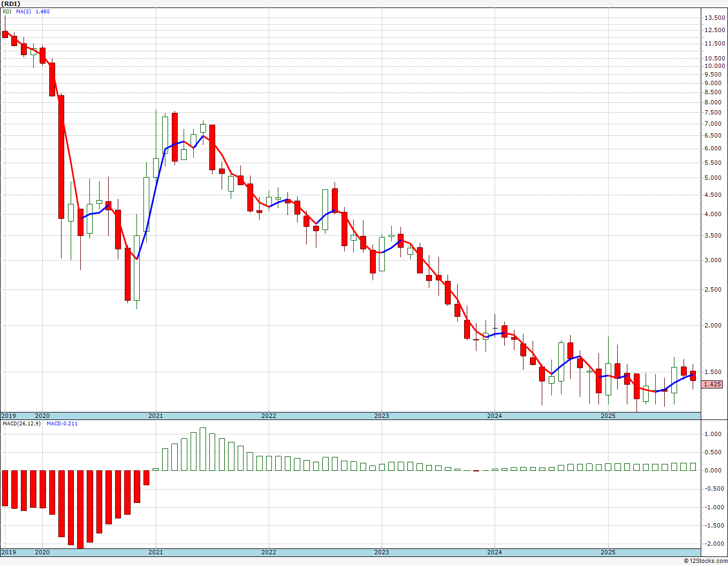Viewport: 728px width, 565px height.
Task: Click the MACD:0.211 value label
Action: pyautogui.click(x=62, y=423)
